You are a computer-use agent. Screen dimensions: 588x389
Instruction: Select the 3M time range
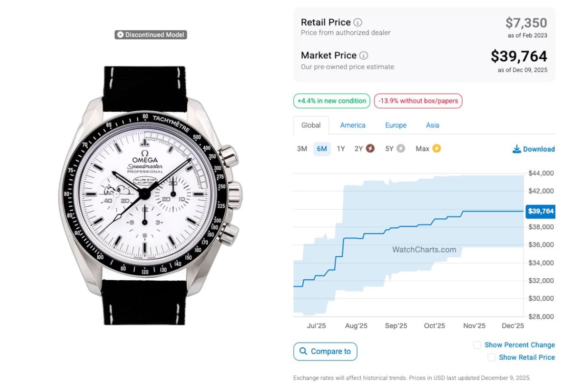[x=302, y=149]
